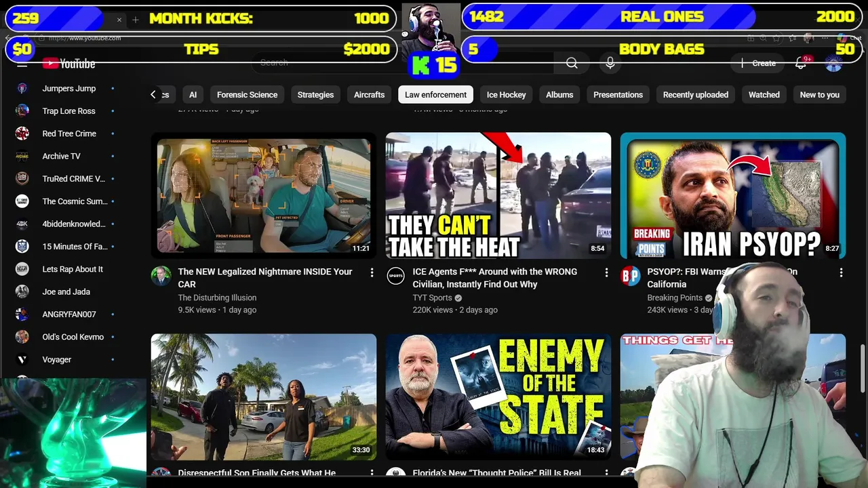
Task: Click the search magnifier button
Action: click(x=572, y=63)
